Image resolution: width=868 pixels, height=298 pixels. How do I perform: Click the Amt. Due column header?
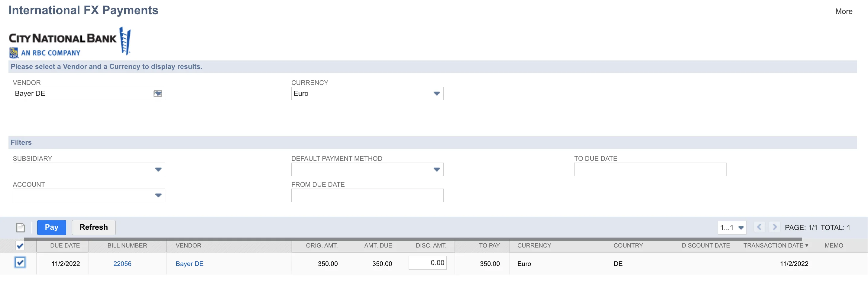pos(378,246)
